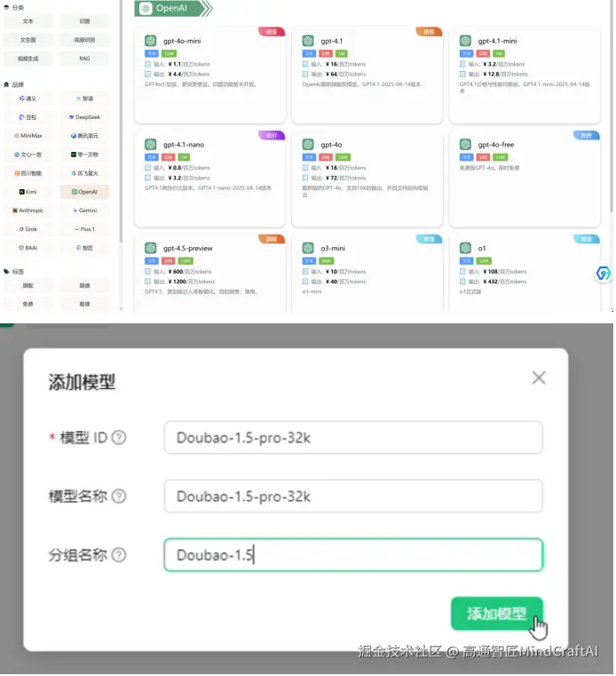Image resolution: width=616 pixels, height=676 pixels.
Task: Select the 文心一言 brand filter
Action: (x=28, y=155)
